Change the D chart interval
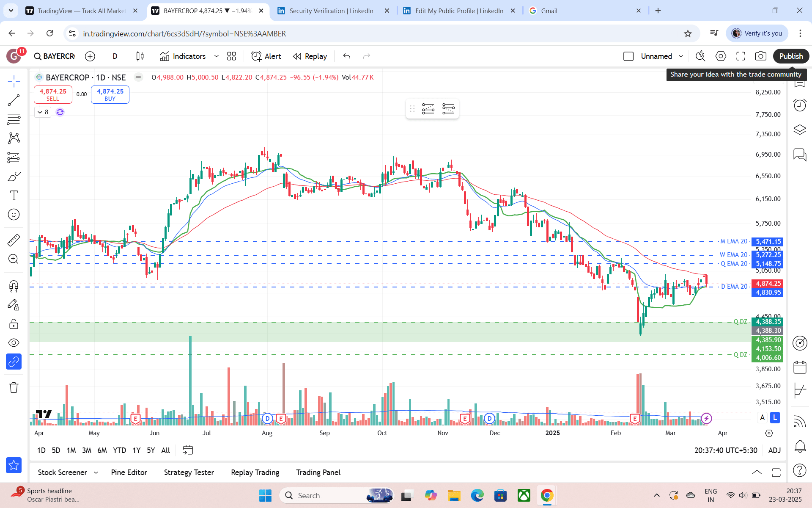Screen dimensions: 812x508 tap(115, 56)
